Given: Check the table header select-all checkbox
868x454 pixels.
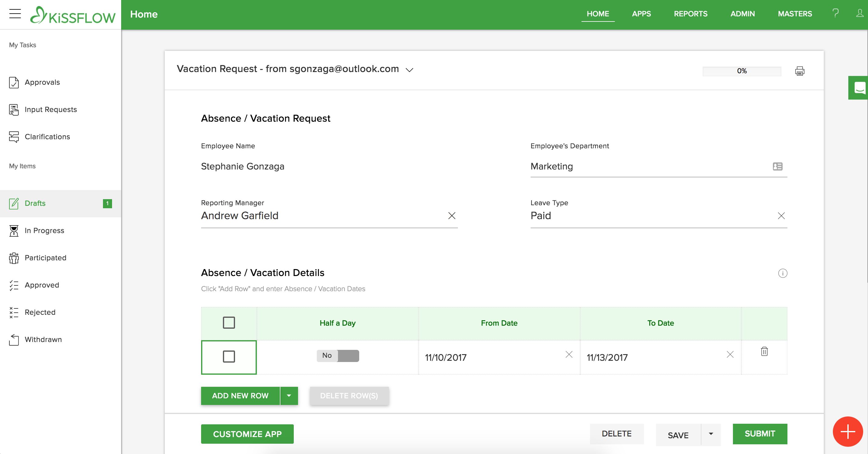Looking at the screenshot, I should click(229, 323).
